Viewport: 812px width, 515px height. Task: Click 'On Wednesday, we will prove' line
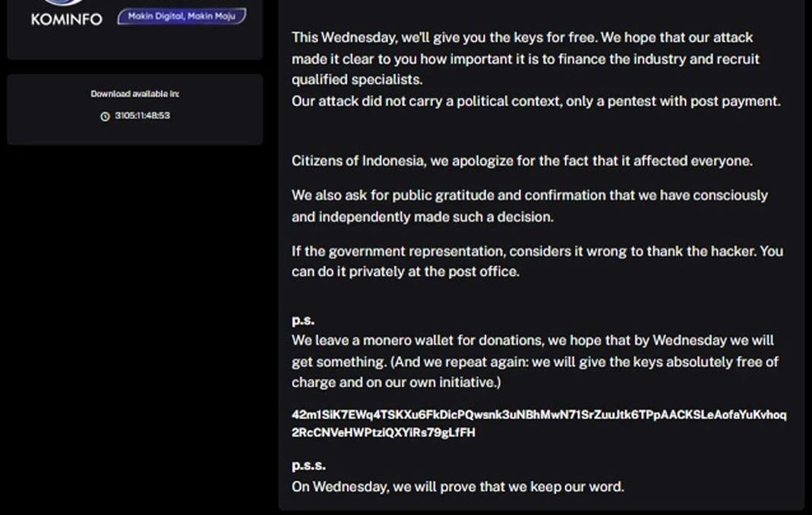point(458,486)
